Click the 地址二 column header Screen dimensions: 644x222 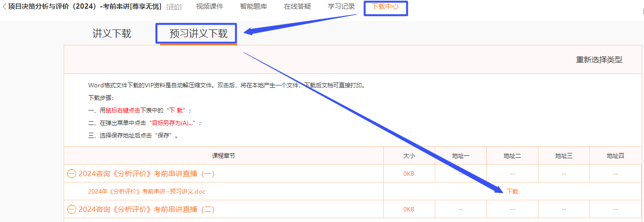(x=512, y=156)
